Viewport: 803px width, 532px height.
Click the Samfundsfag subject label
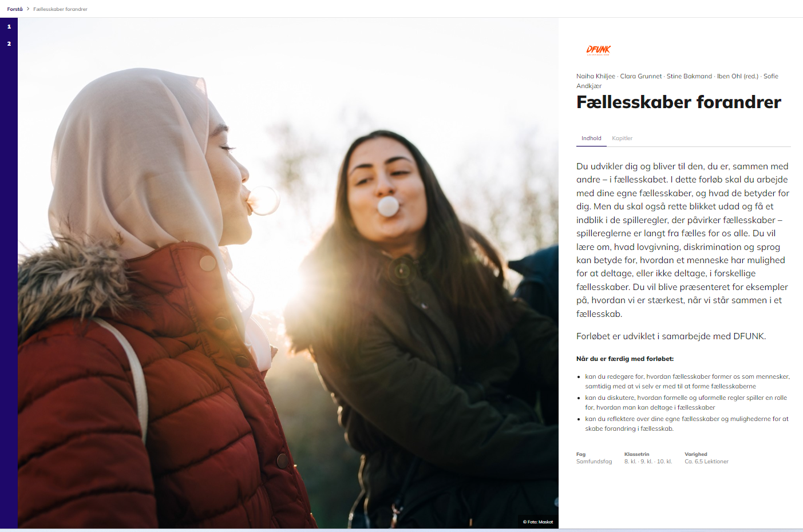click(x=594, y=462)
